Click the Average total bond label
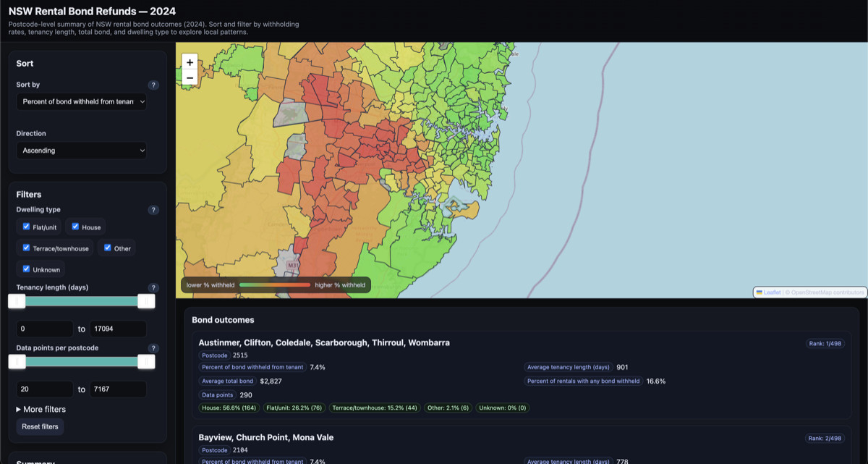The width and height of the screenshot is (868, 464). pos(228,381)
